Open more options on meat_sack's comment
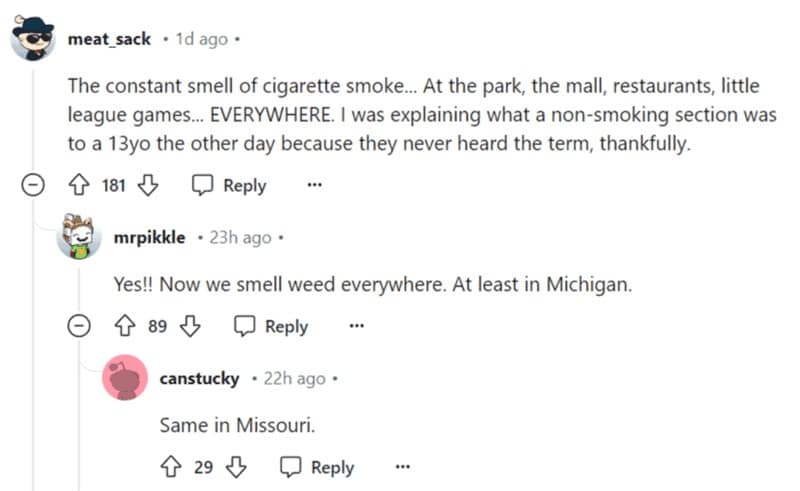The width and height of the screenshot is (800, 491). point(316,185)
